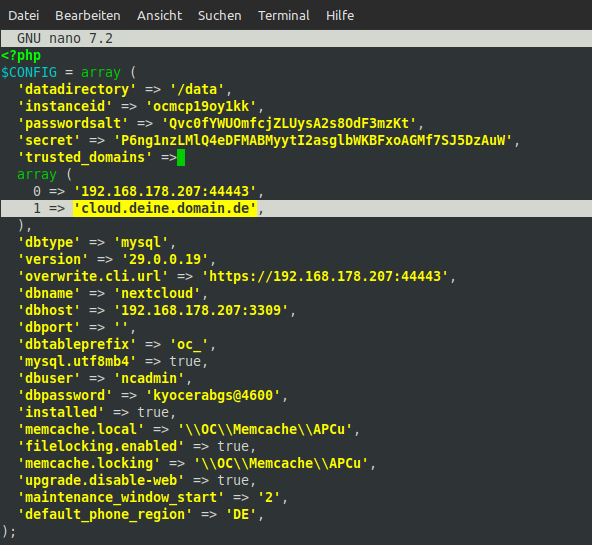The image size is (592, 545).
Task: Click the '<?php' opening tag
Action: (x=21, y=56)
